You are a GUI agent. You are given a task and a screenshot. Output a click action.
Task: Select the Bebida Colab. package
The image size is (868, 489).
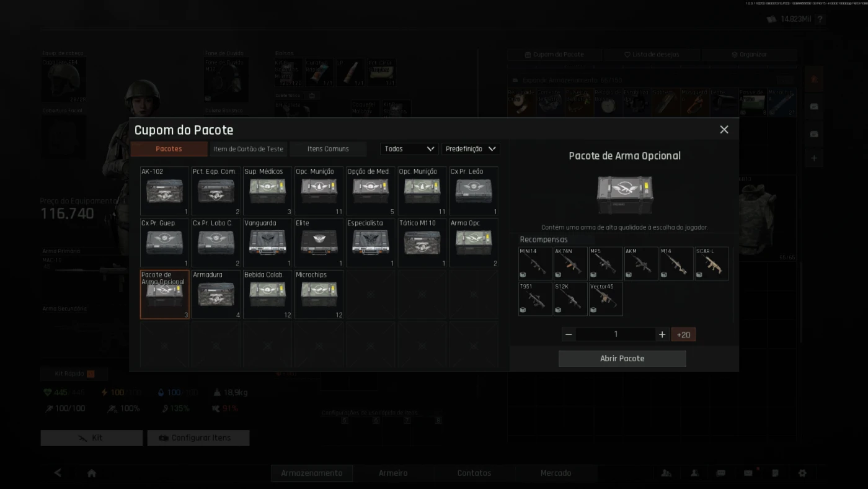pos(267,294)
